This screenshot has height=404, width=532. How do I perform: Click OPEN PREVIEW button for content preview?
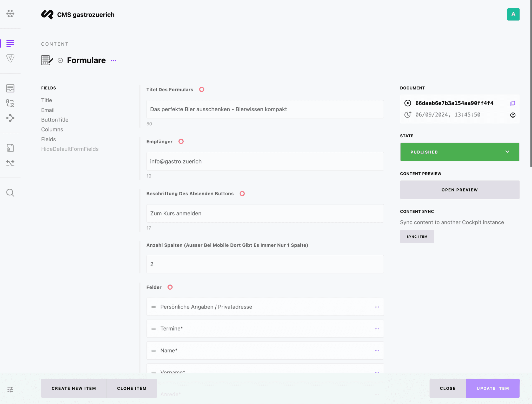459,190
